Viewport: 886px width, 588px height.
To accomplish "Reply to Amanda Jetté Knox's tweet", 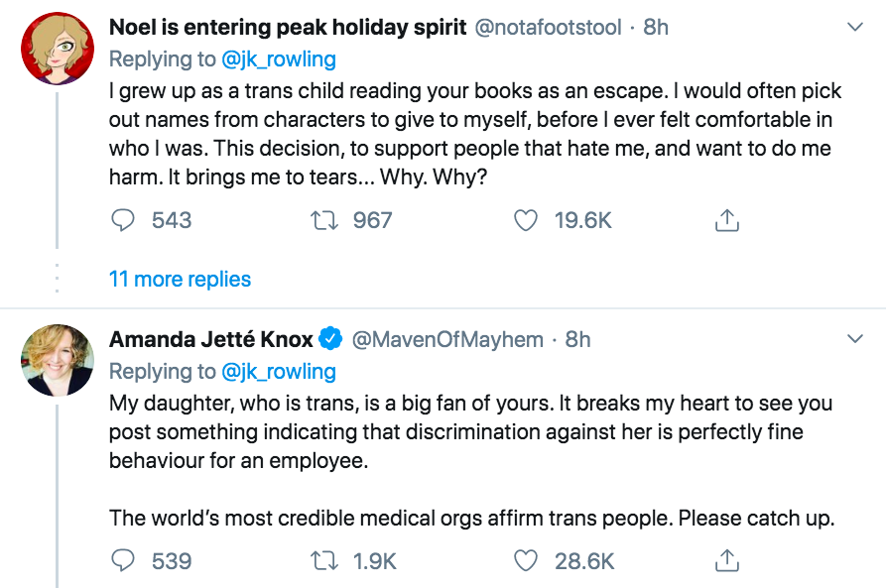I will pyautogui.click(x=123, y=561).
